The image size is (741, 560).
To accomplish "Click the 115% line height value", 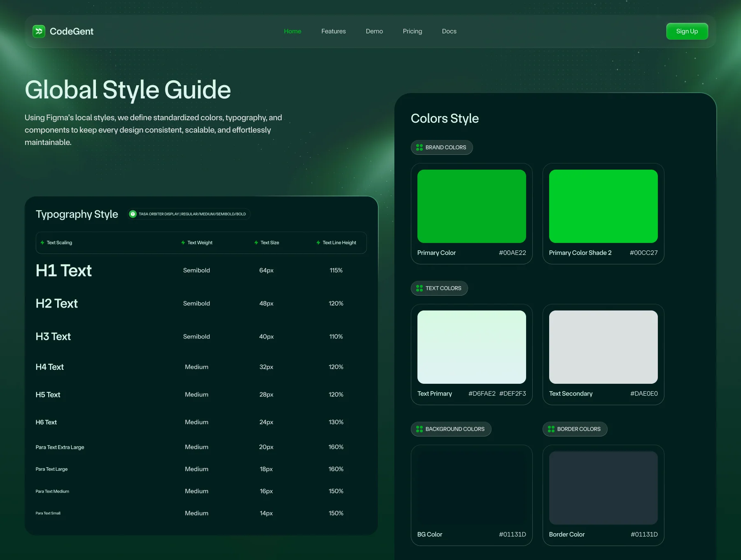I will [x=336, y=271].
